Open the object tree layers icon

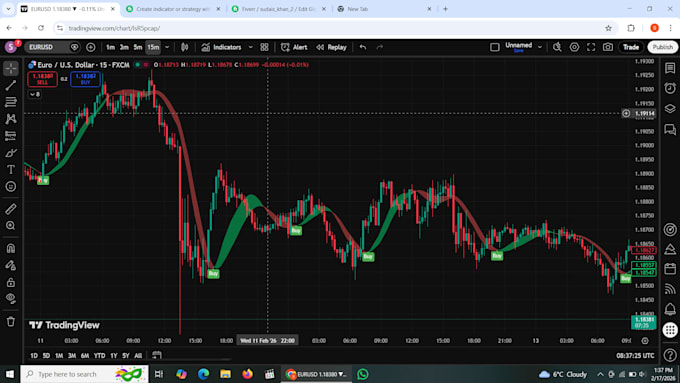click(670, 108)
